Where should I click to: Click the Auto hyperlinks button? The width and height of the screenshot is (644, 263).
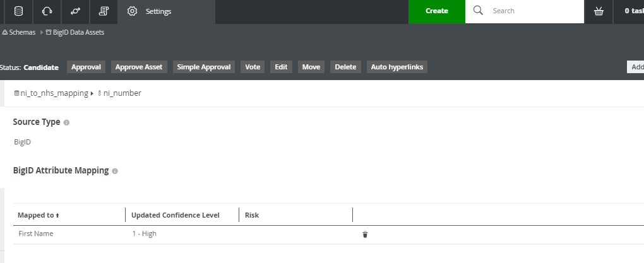[397, 67]
